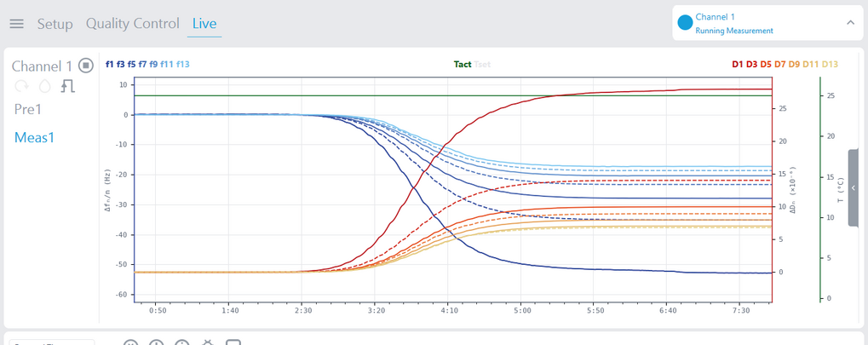This screenshot has width=868, height=345.
Task: Toggle Tact temperature trace in legend
Action: pos(463,64)
